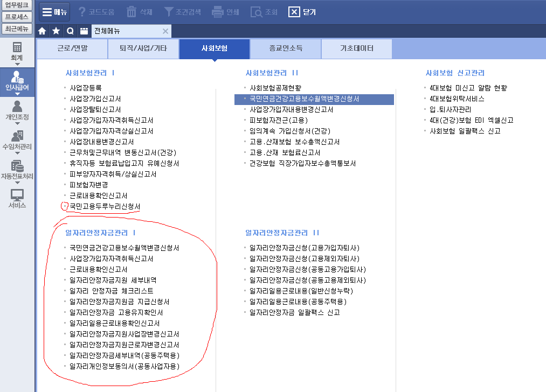The height and width of the screenshot is (392, 546).
Task: Open 피보험자전근(고용)
Action: click(x=279, y=121)
